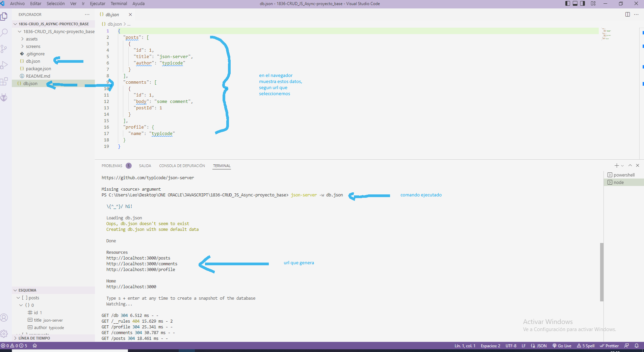Open the Terminal menu

[x=119, y=3]
